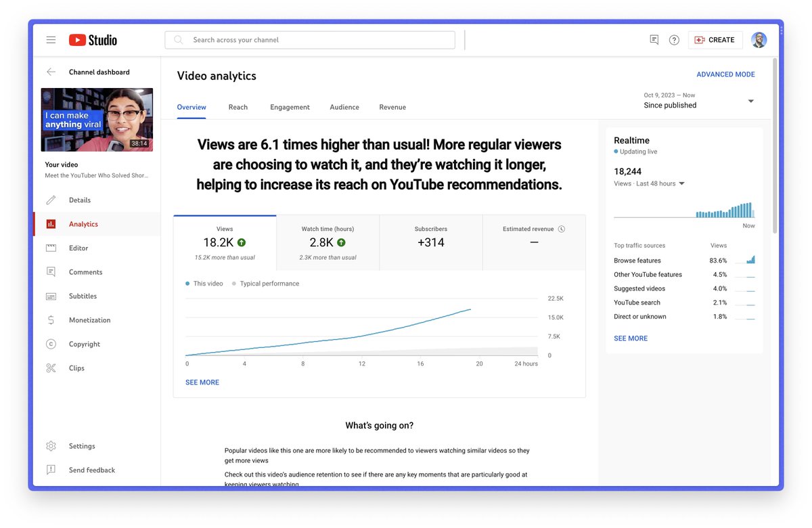This screenshot has height=528, width=812.
Task: Open Monetization in the sidebar
Action: click(97, 320)
